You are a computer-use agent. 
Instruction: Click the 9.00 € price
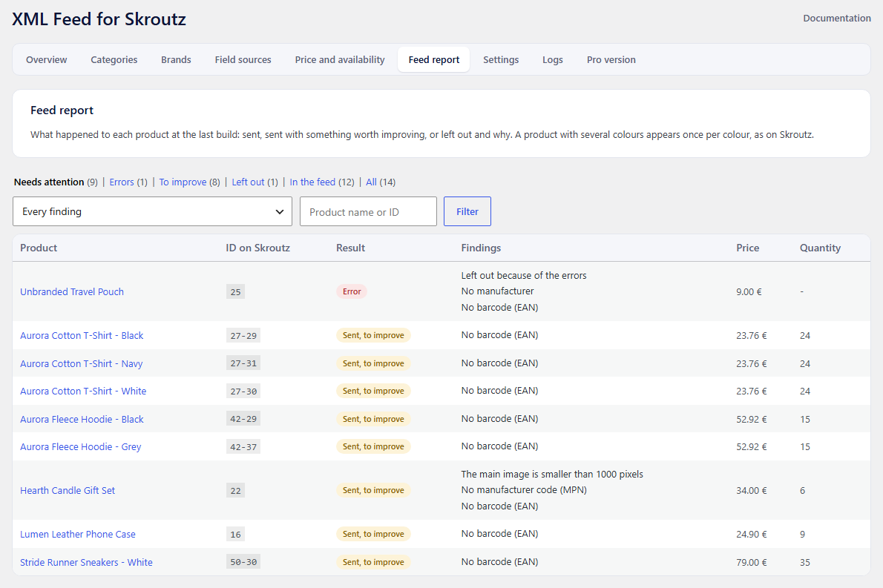tap(749, 292)
